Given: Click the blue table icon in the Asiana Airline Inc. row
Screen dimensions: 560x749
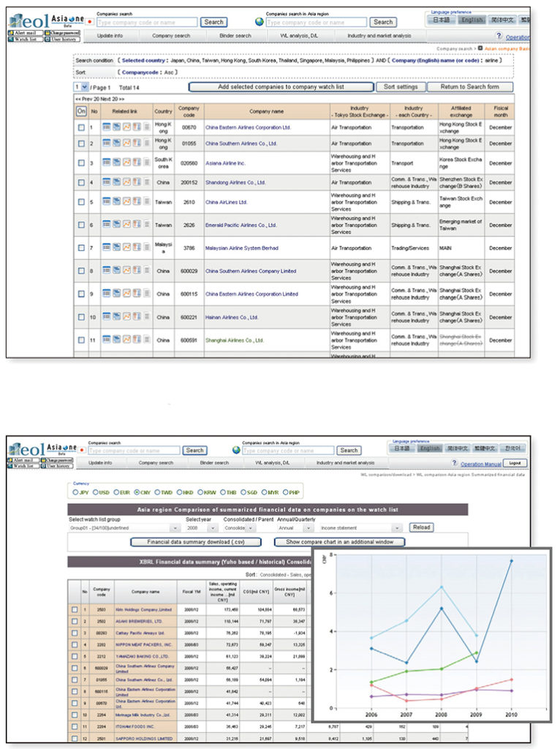Looking at the screenshot, I should [106, 162].
